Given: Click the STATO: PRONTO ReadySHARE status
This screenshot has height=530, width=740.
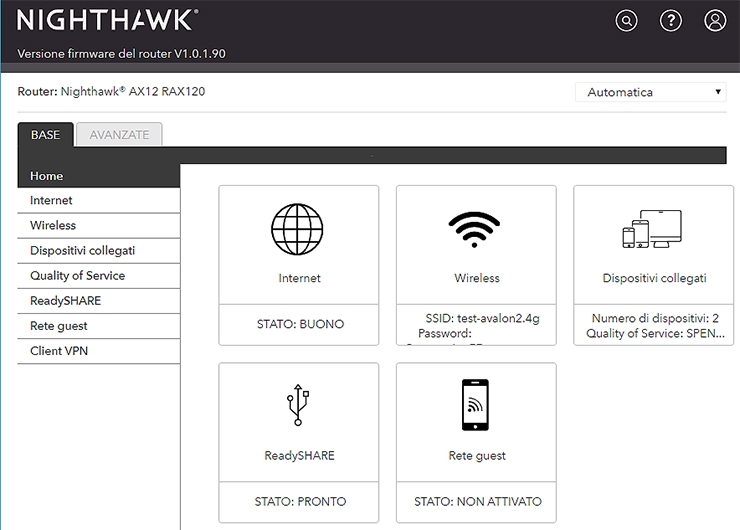Looking at the screenshot, I should point(298,501).
